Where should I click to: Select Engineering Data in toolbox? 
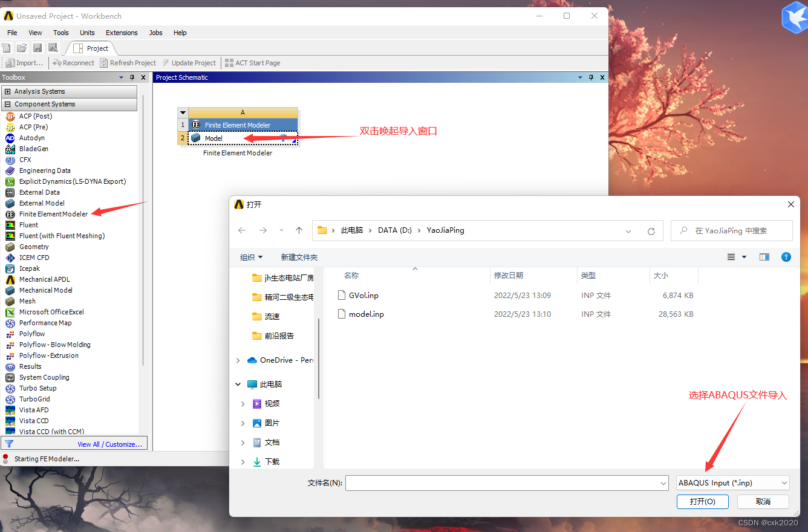(45, 170)
